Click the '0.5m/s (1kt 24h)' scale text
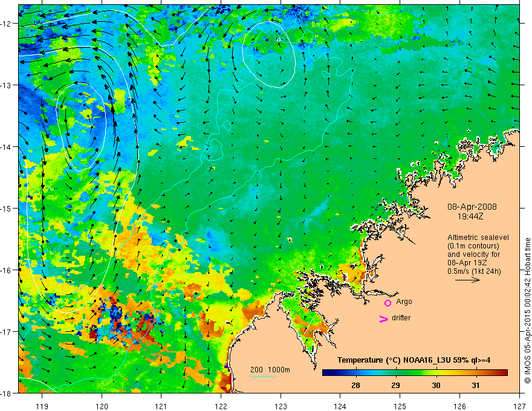The width and height of the screenshot is (532, 411). [475, 271]
